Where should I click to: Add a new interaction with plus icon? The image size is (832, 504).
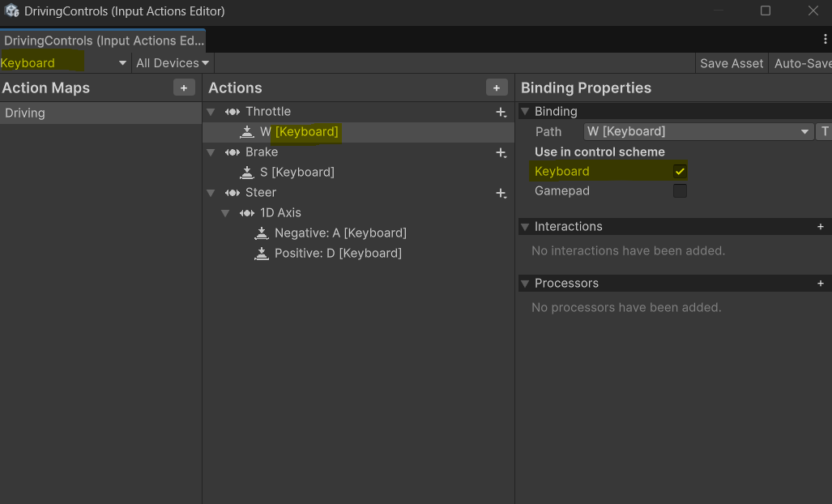click(821, 227)
